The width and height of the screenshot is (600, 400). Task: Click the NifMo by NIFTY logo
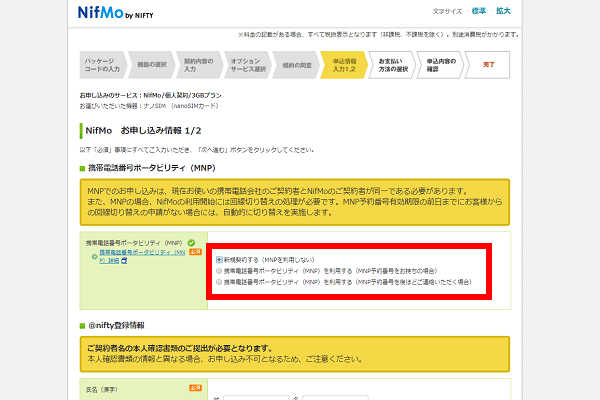coord(116,13)
